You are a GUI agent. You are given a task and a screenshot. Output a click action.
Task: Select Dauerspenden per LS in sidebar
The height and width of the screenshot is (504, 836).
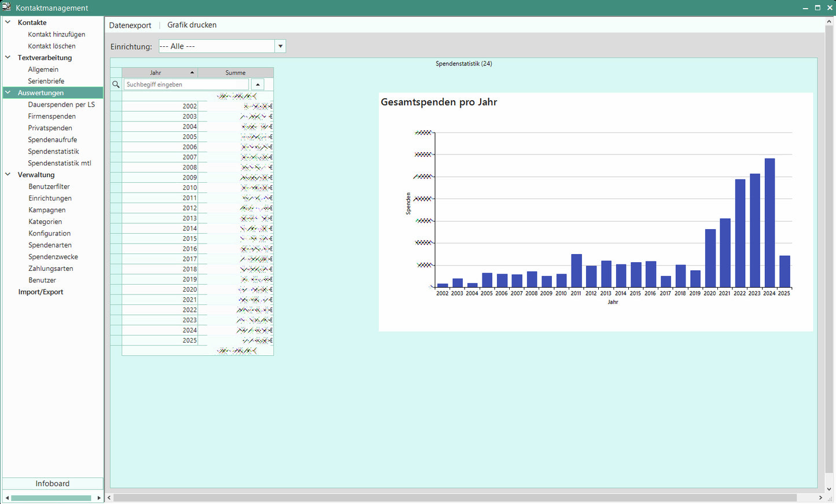[x=61, y=105]
